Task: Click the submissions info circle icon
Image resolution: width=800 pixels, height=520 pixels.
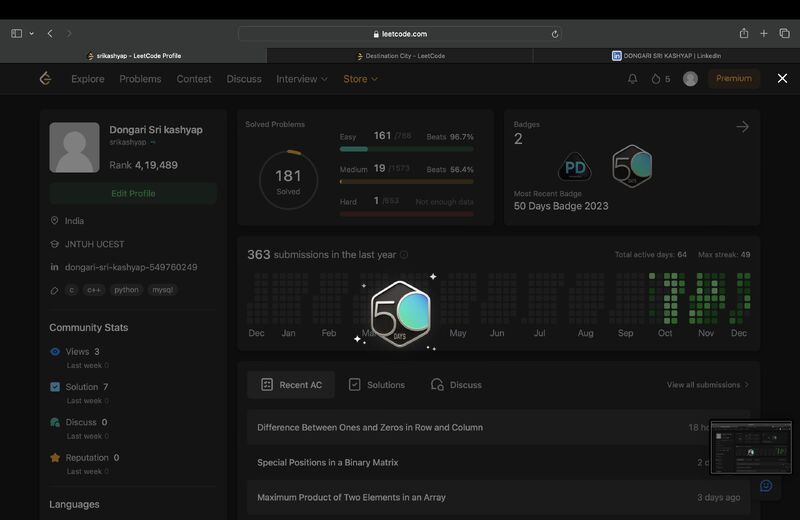Action: (404, 255)
